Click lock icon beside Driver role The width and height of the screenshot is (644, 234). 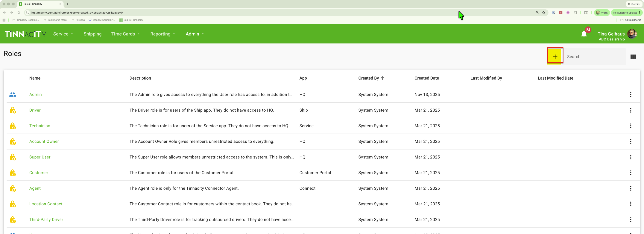(13, 110)
